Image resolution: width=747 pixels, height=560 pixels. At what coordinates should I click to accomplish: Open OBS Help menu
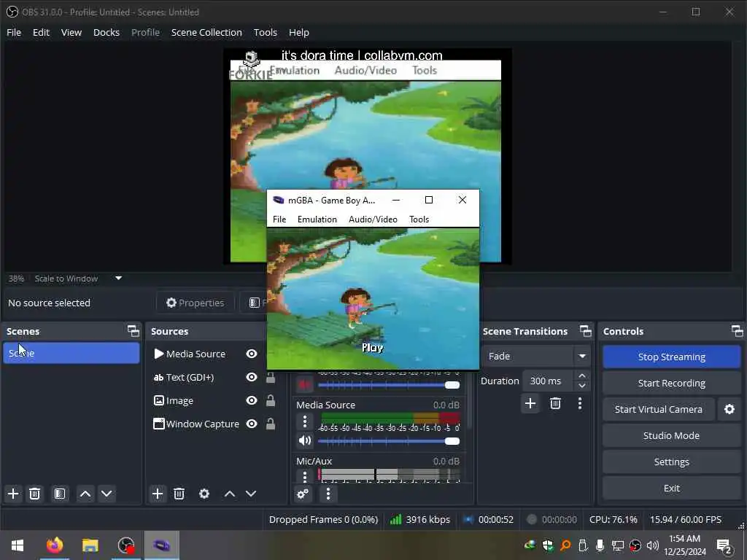pyautogui.click(x=298, y=32)
